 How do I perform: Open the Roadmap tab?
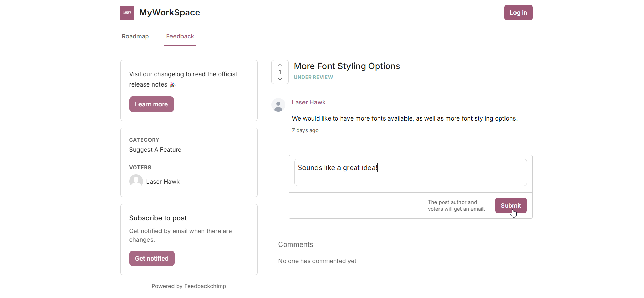tap(135, 36)
